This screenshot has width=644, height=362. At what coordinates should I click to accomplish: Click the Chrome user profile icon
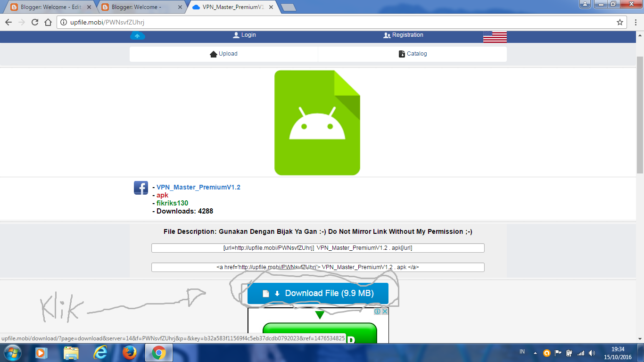pos(585,4)
